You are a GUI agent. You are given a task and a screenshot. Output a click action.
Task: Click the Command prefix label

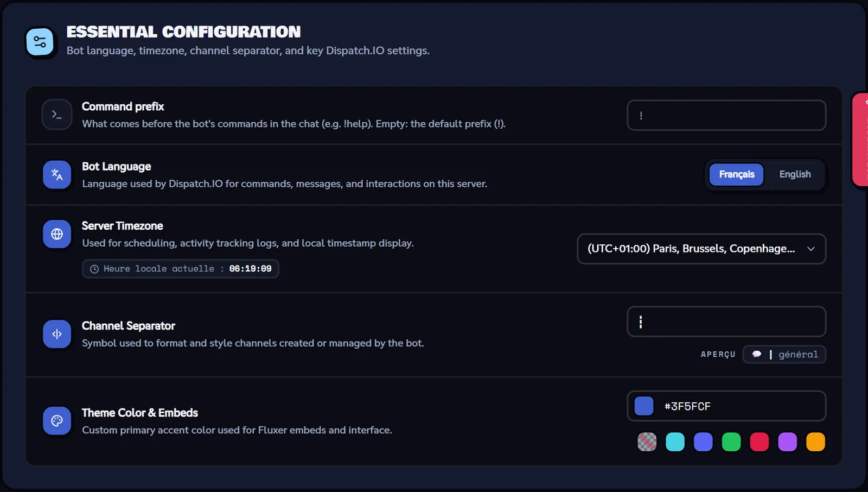pos(123,106)
